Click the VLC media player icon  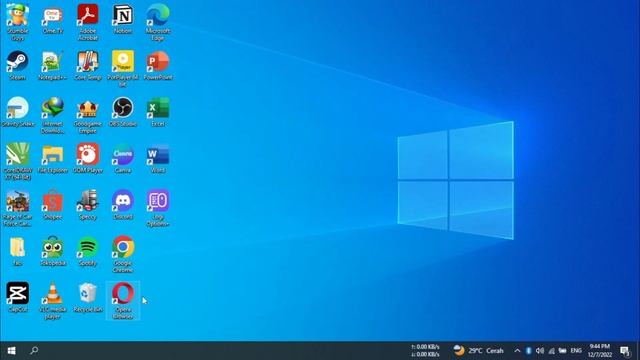(x=53, y=301)
